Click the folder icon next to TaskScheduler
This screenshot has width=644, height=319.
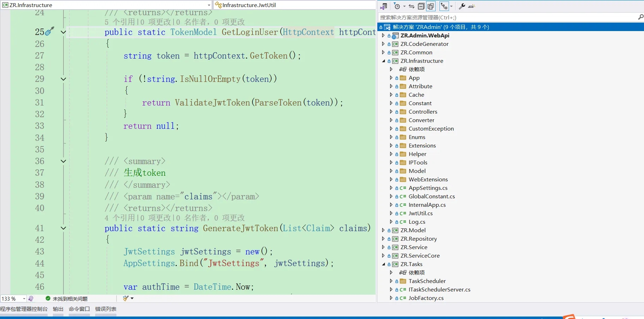point(403,281)
